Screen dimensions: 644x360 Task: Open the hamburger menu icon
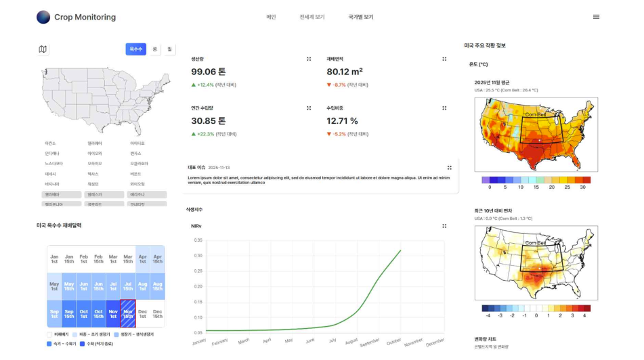tap(596, 17)
